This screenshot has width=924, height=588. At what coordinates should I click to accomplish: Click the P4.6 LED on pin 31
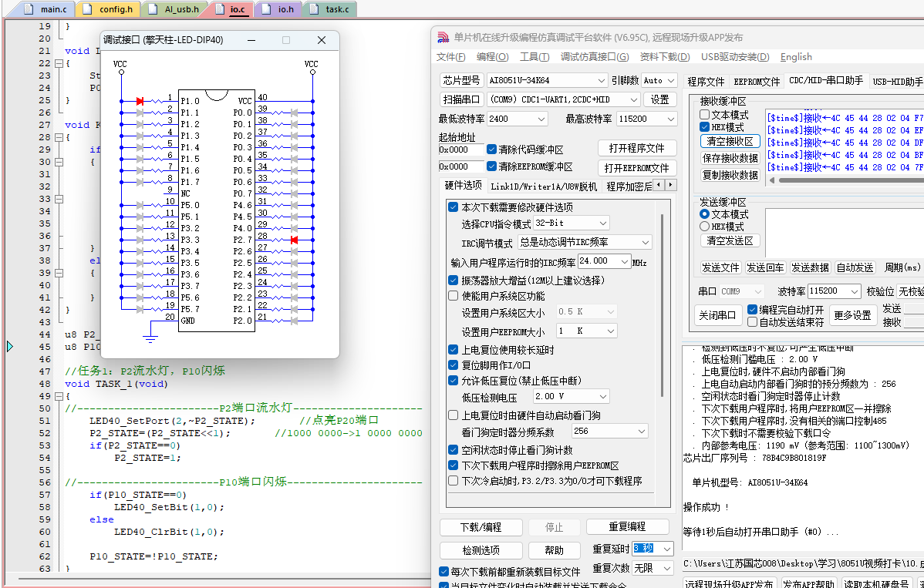[x=293, y=205]
